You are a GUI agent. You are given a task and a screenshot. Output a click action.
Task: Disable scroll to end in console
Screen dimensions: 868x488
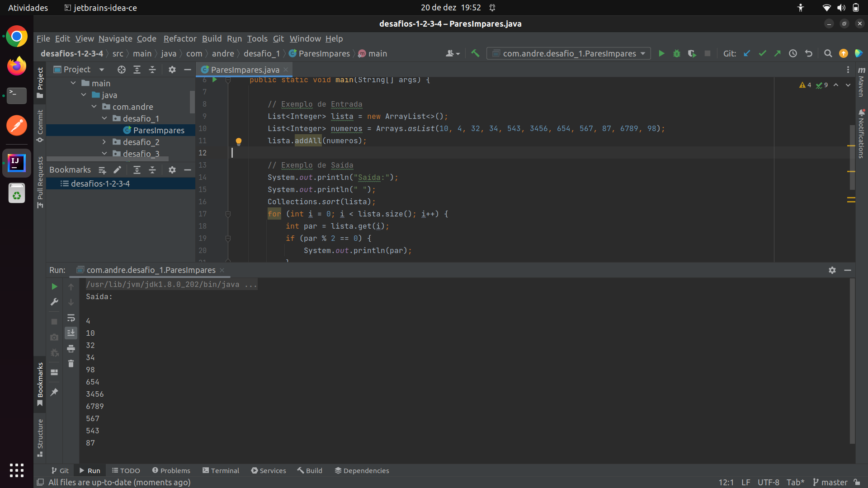[x=71, y=333]
